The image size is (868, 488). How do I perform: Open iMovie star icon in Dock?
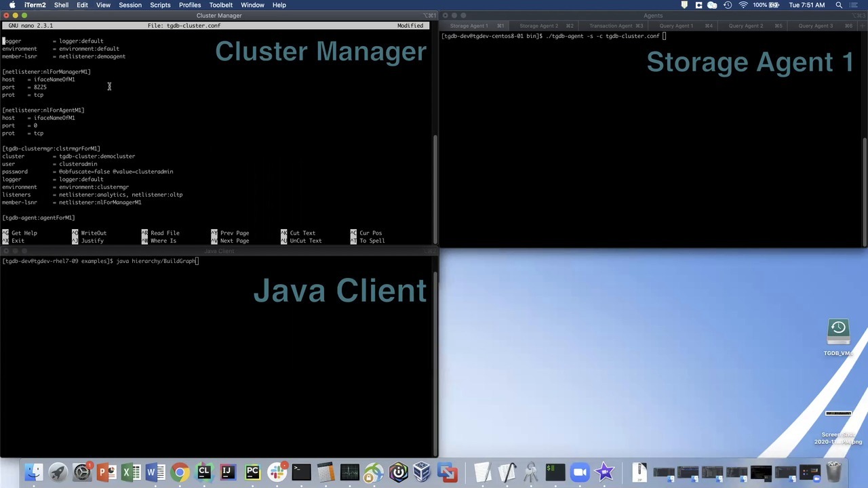tap(604, 472)
